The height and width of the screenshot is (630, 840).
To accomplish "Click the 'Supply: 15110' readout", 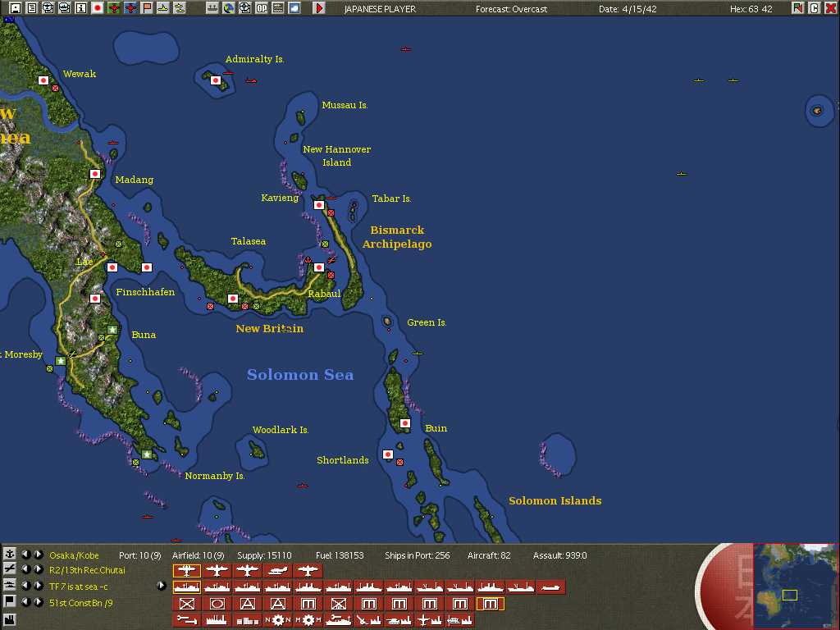I will click(x=265, y=555).
